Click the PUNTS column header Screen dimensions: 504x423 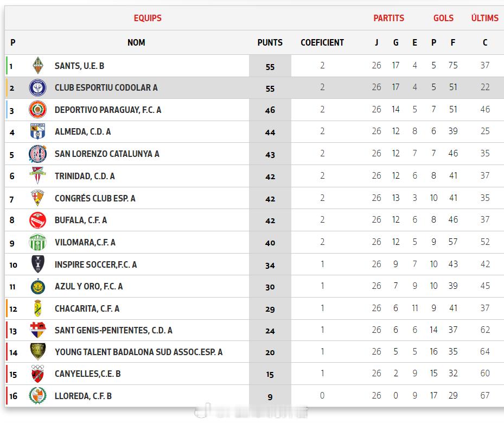[270, 42]
